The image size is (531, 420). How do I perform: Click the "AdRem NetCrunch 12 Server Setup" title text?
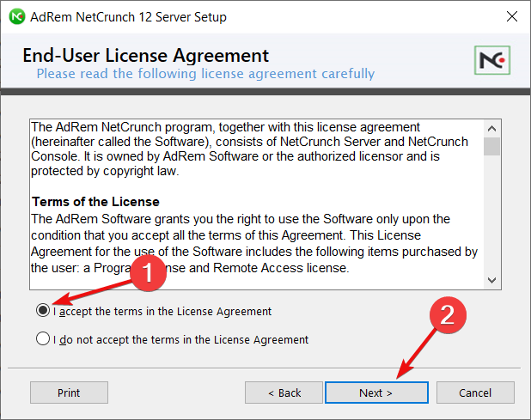pyautogui.click(x=128, y=16)
